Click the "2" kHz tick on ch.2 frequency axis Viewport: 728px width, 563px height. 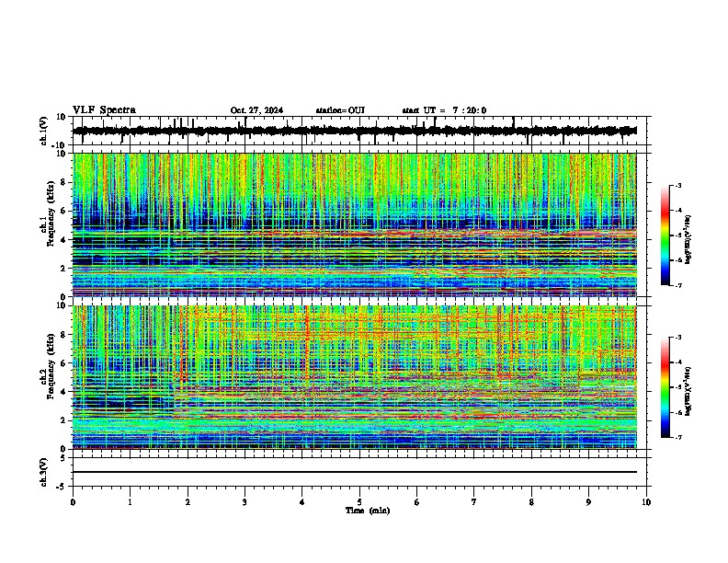coord(64,420)
